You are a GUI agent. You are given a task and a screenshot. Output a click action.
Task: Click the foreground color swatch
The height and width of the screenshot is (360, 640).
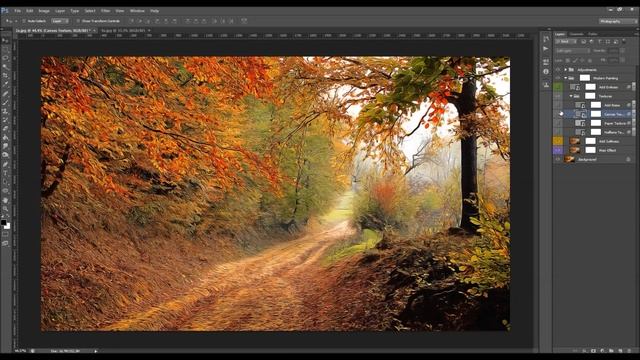point(3,222)
